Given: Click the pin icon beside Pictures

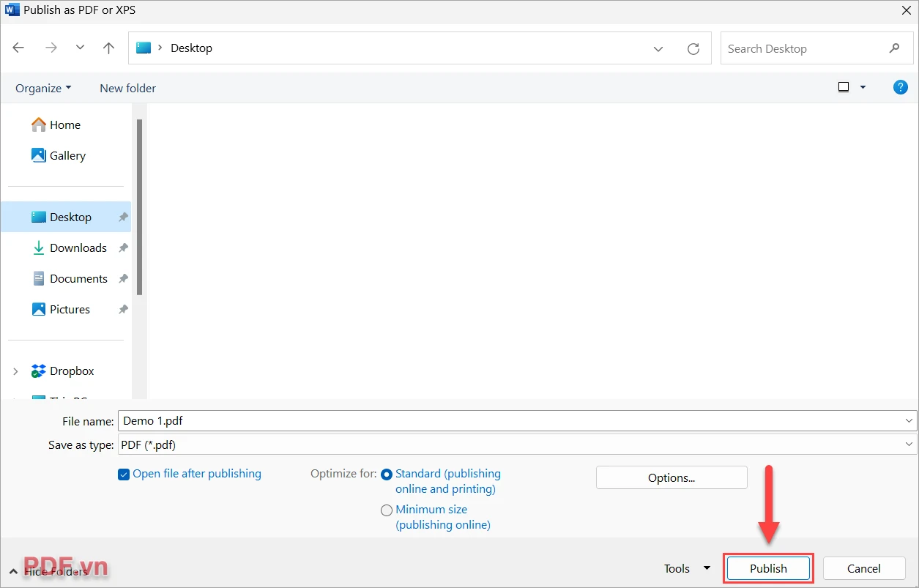Looking at the screenshot, I should point(123,310).
